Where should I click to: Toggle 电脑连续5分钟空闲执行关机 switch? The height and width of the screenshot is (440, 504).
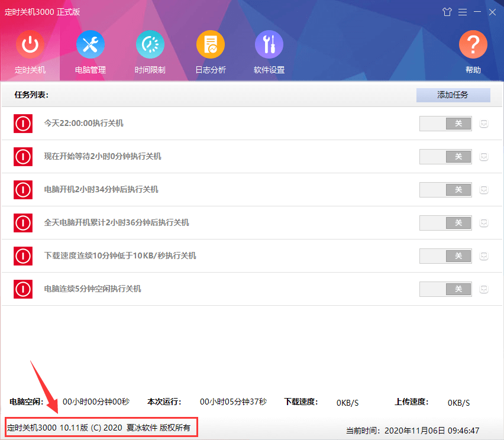[x=445, y=289]
